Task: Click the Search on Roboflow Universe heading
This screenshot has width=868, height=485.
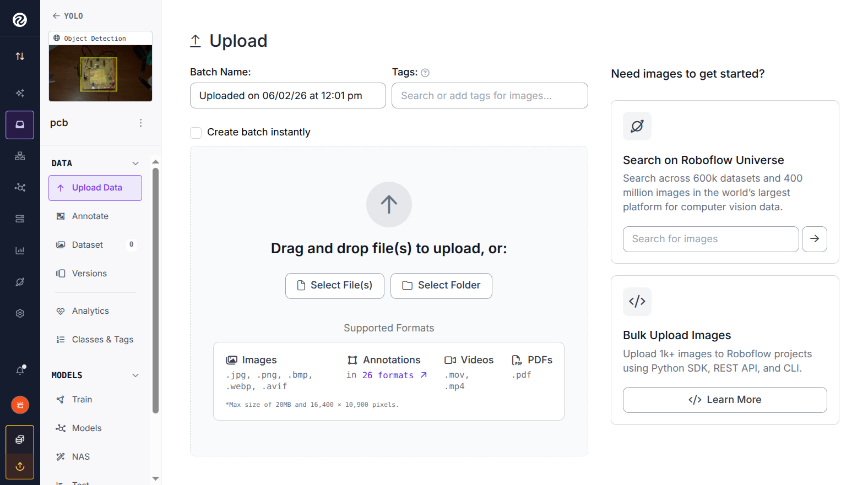Action: tap(703, 160)
